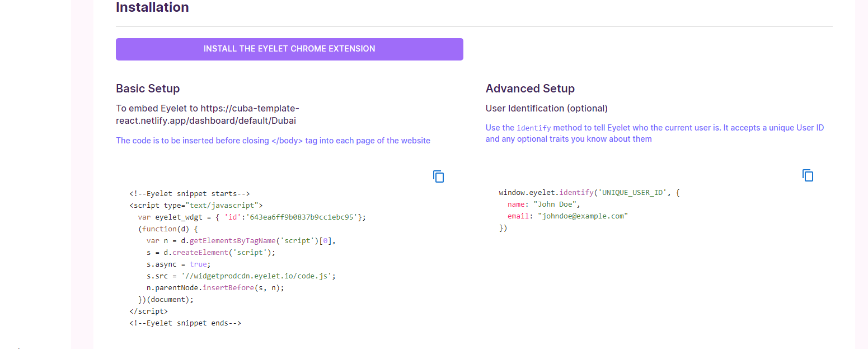Click the Advanced Setup heading
Viewport: 868px width, 349px height.
pyautogui.click(x=530, y=89)
